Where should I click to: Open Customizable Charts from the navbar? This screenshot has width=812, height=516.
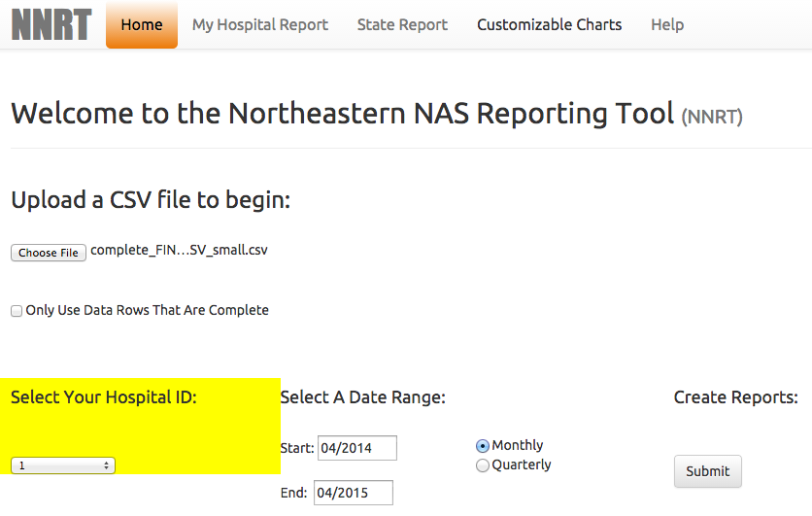point(549,24)
